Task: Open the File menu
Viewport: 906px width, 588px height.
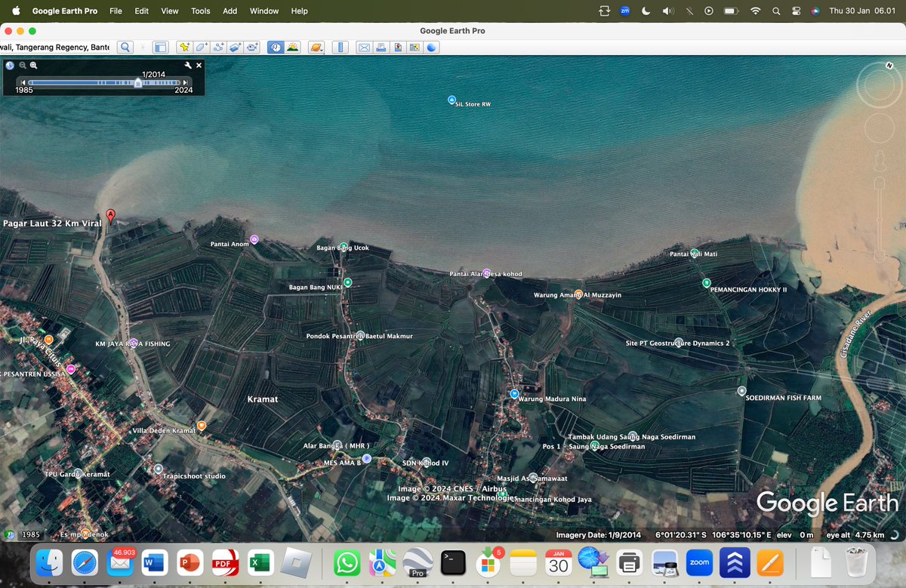Action: [x=116, y=11]
